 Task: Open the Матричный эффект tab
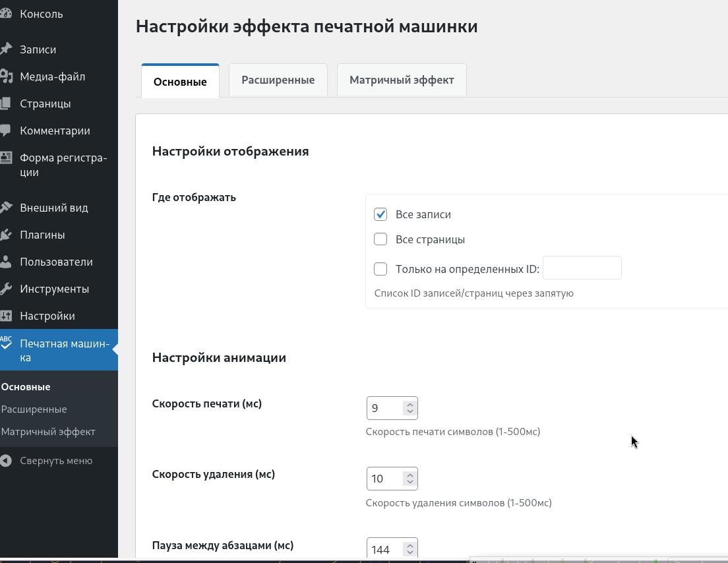pyautogui.click(x=402, y=80)
